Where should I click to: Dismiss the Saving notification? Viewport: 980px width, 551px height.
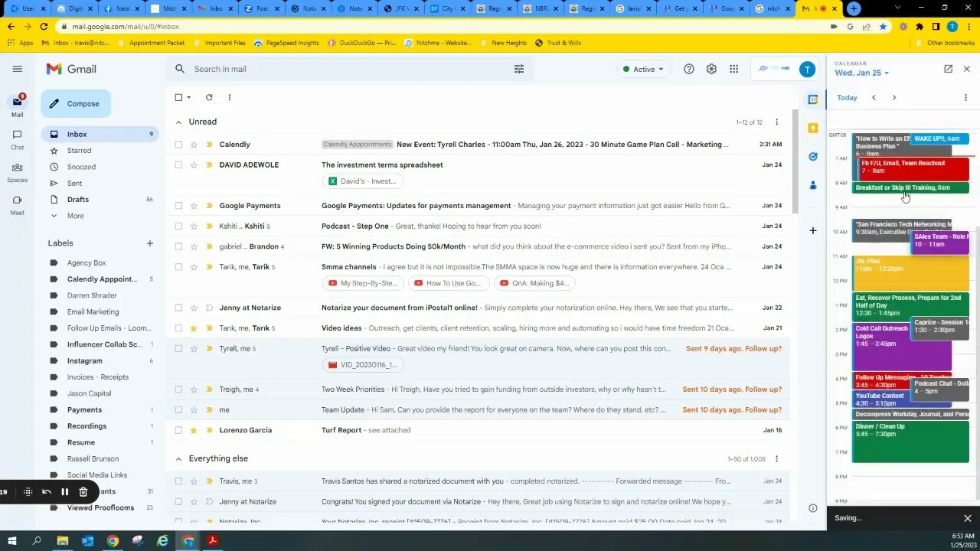click(967, 518)
